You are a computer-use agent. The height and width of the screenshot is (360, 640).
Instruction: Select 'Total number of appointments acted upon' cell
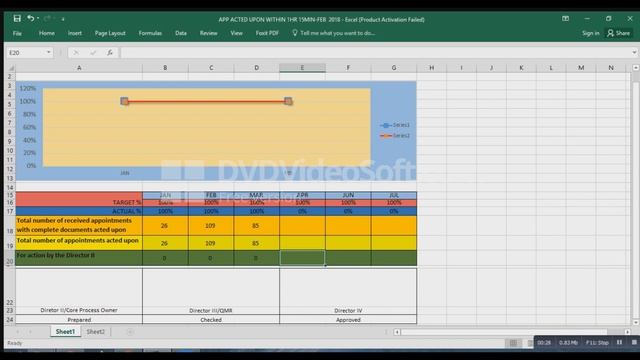tap(79, 243)
